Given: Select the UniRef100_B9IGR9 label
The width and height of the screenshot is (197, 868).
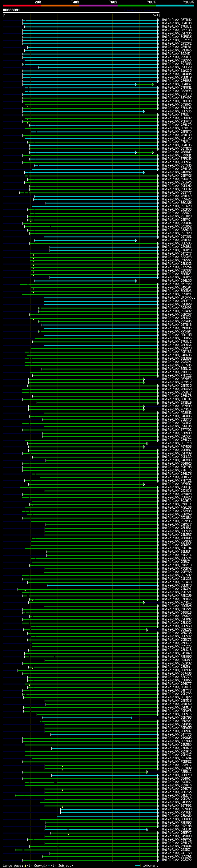Looking at the screenshot, I should pos(176,206).
